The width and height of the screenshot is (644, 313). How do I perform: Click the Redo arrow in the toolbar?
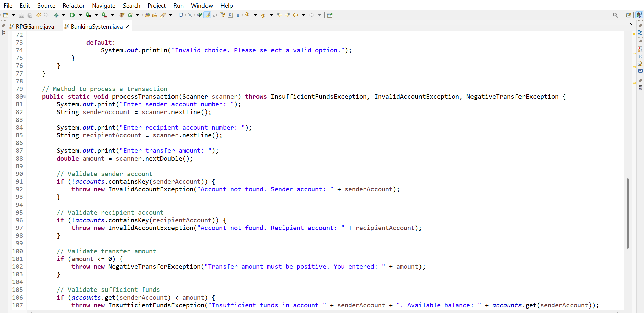[46, 15]
